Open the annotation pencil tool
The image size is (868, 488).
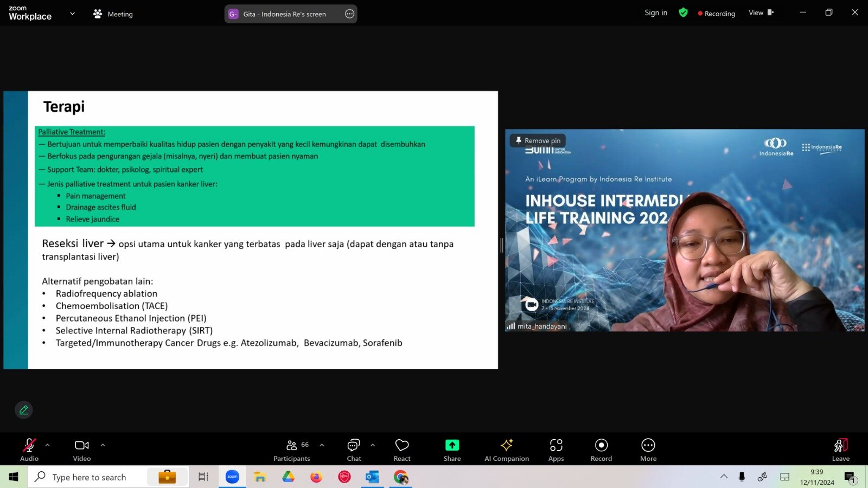click(24, 410)
